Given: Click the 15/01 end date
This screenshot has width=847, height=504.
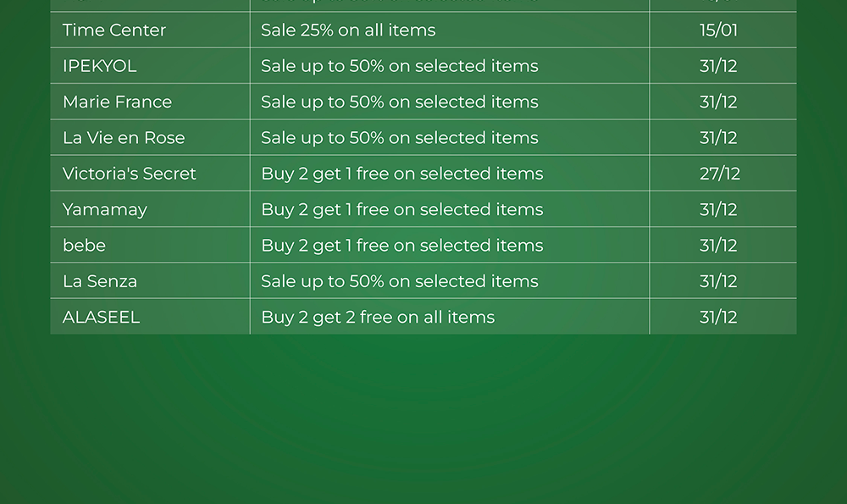Looking at the screenshot, I should [x=718, y=30].
